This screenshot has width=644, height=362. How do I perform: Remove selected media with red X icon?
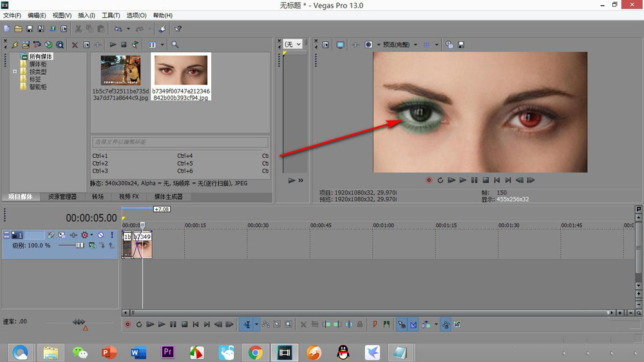[75, 45]
